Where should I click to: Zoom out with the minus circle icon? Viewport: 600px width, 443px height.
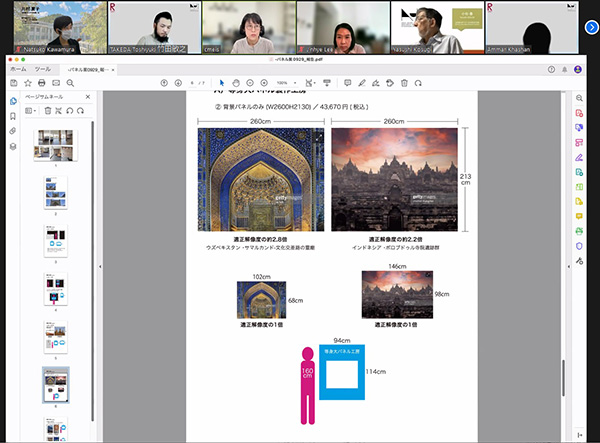(250, 83)
